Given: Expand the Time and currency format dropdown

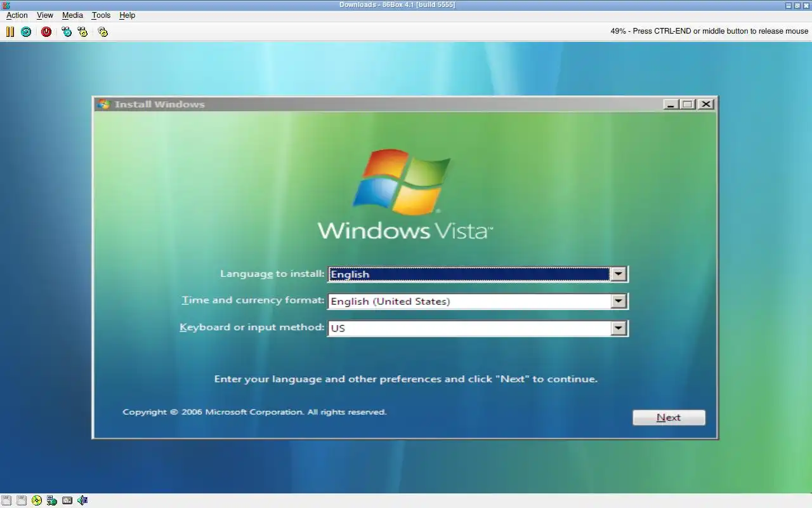Looking at the screenshot, I should [618, 301].
